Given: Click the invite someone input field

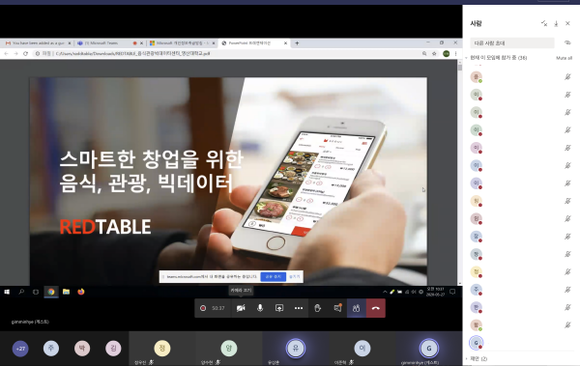Looking at the screenshot, I should coord(512,43).
